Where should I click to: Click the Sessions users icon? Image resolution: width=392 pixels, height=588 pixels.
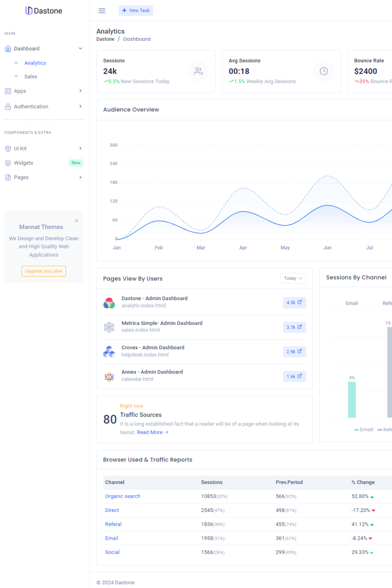[198, 71]
